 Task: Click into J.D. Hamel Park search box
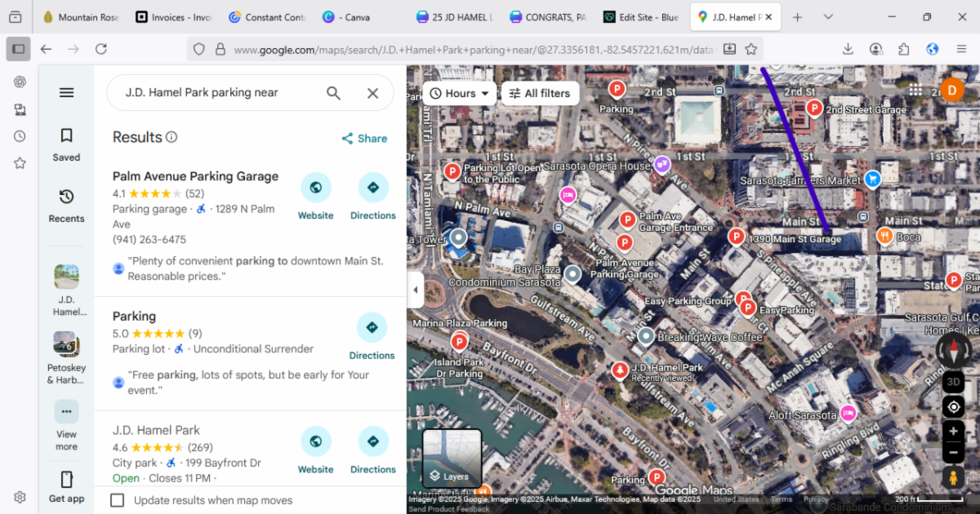[x=216, y=93]
